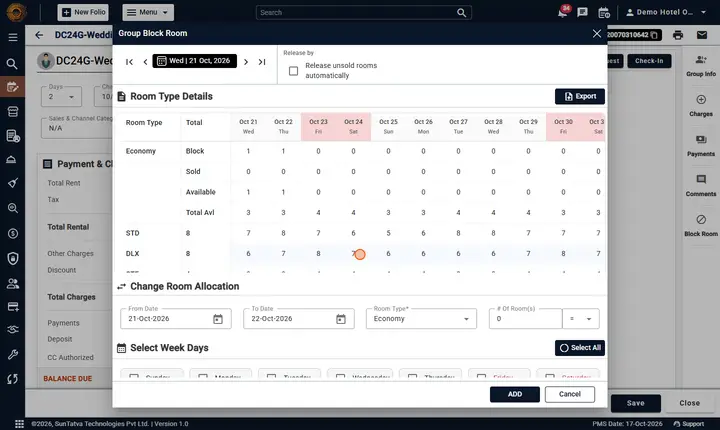Click the Check-In button
This screenshot has width=720, height=430.
pyautogui.click(x=649, y=61)
